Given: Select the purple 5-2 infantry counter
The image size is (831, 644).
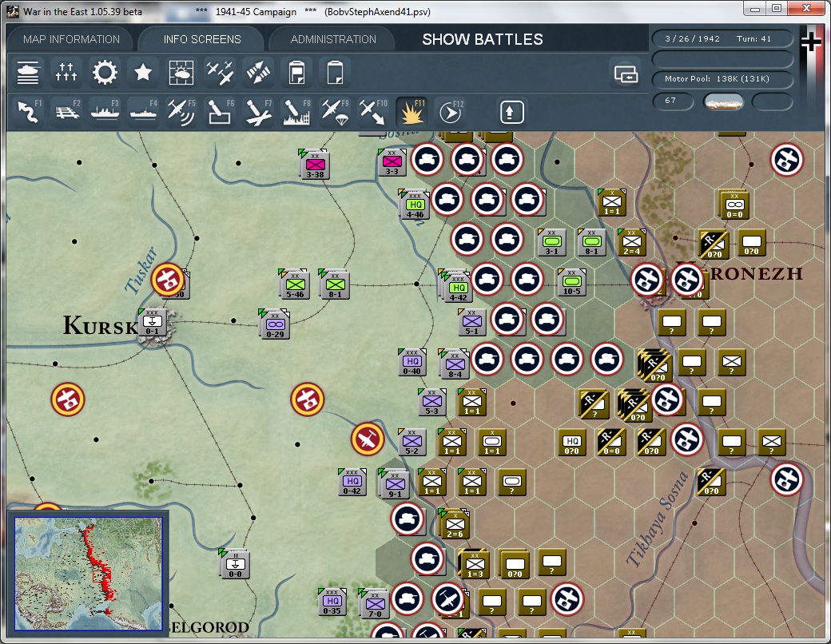Looking at the screenshot, I should [412, 442].
